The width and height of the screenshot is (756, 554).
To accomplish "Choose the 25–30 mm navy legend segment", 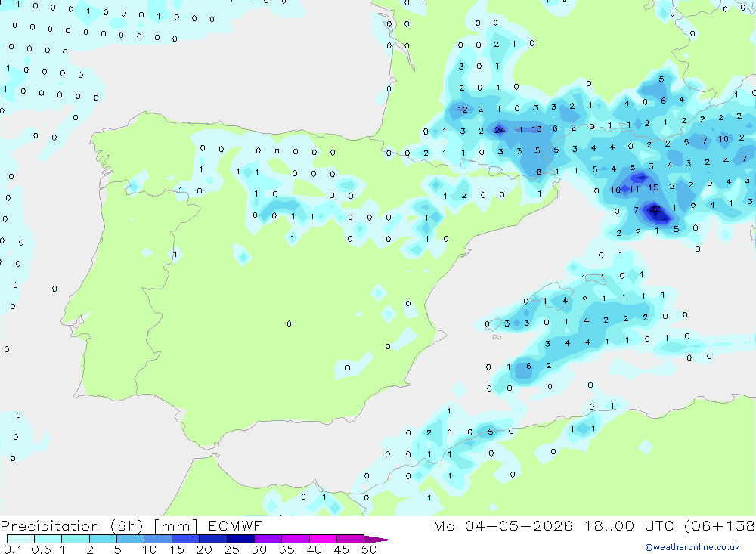I will pyautogui.click(x=240, y=539).
